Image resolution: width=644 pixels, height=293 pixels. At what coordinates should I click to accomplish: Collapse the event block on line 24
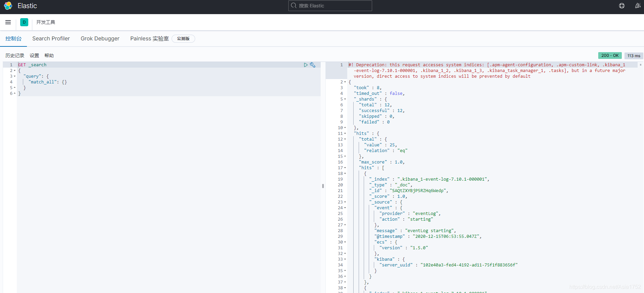click(x=345, y=208)
